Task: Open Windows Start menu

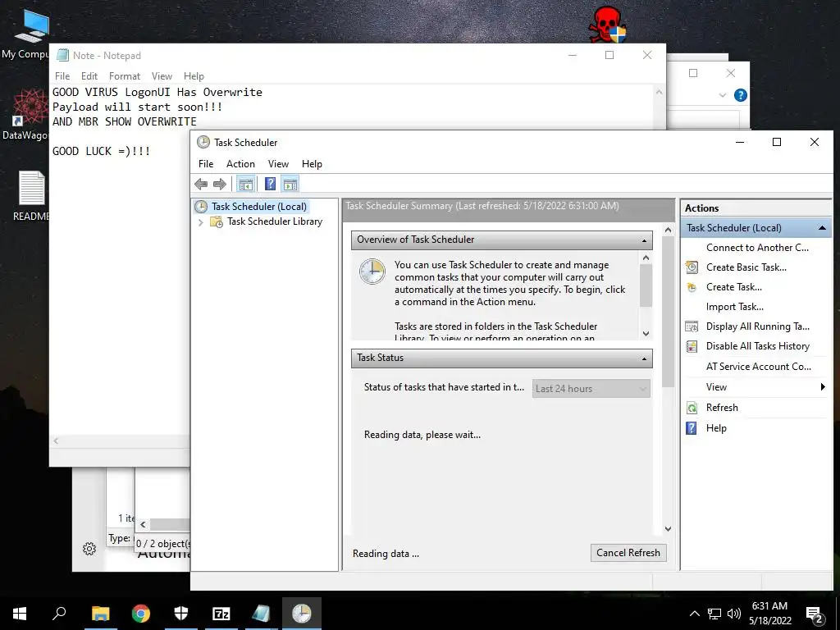Action: [20, 614]
